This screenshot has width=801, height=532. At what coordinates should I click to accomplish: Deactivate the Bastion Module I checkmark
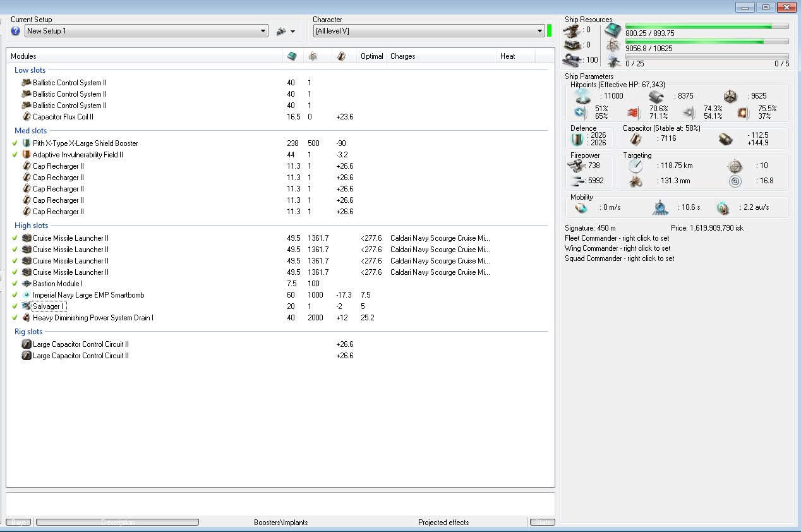pyautogui.click(x=15, y=284)
